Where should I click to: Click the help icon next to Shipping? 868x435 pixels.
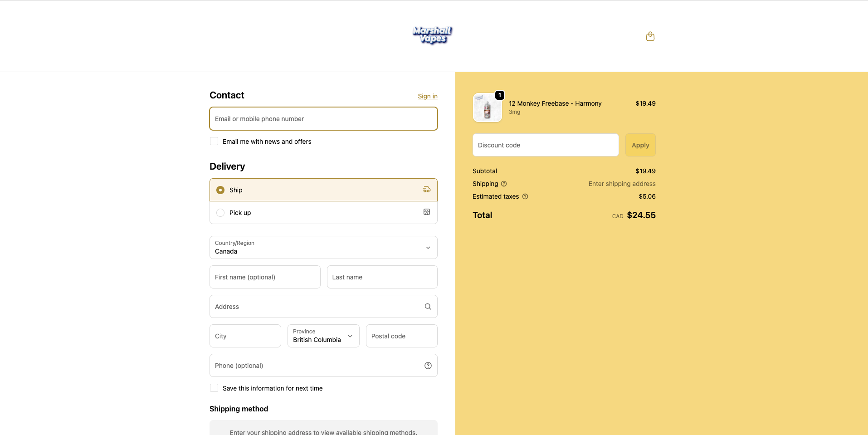[503, 184]
